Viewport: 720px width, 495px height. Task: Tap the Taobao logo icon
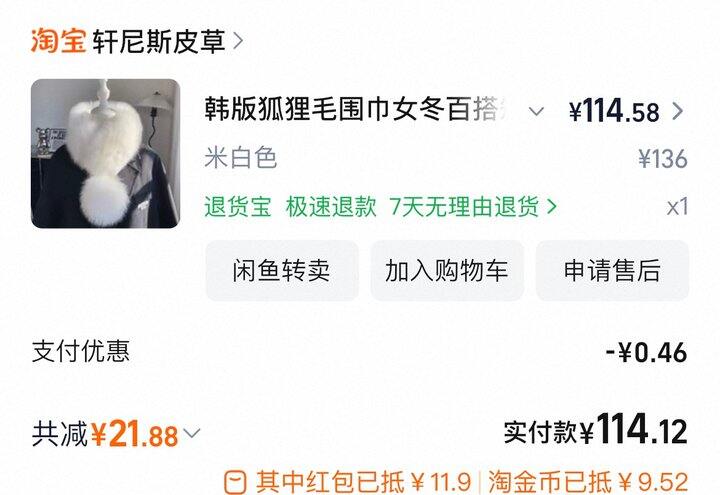58,41
